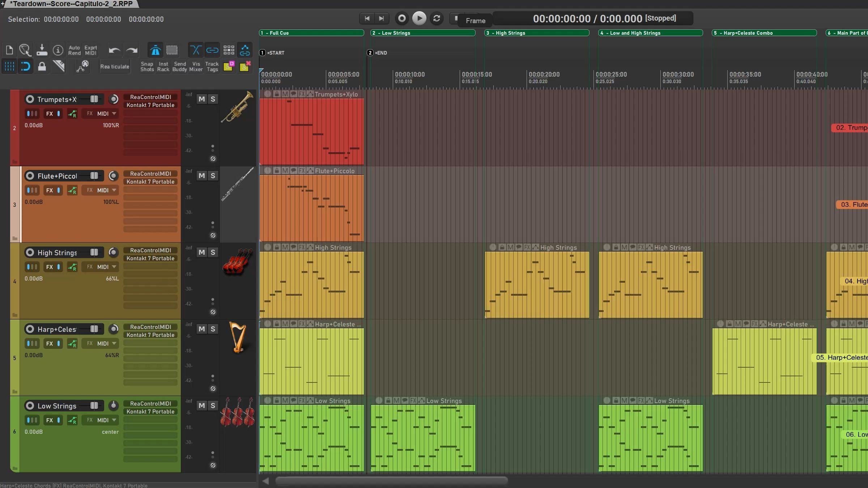Screen dimensions: 868x488
Task: Toggle the envelope link icon
Action: click(x=245, y=50)
